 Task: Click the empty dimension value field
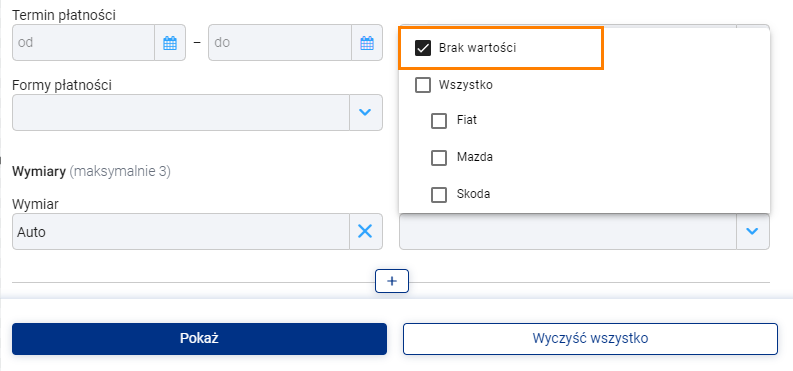click(x=567, y=231)
